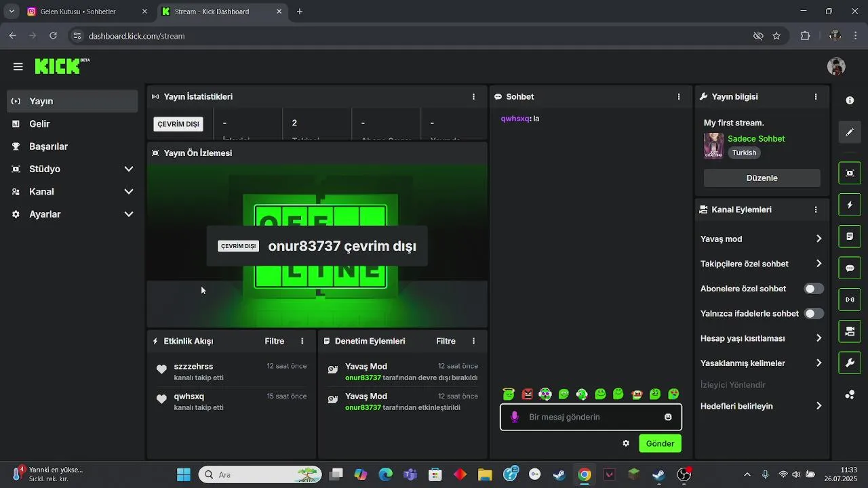Open Takipçilere özel sohbet options arrow

click(818, 264)
